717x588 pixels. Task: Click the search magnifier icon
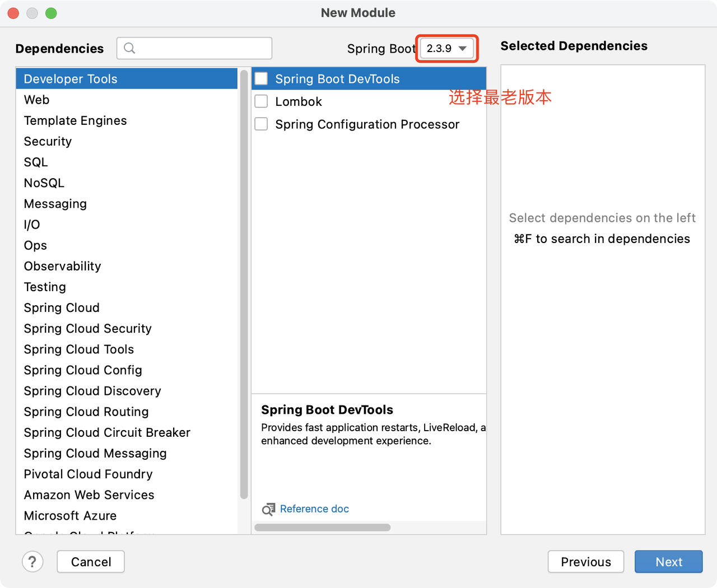(x=129, y=48)
